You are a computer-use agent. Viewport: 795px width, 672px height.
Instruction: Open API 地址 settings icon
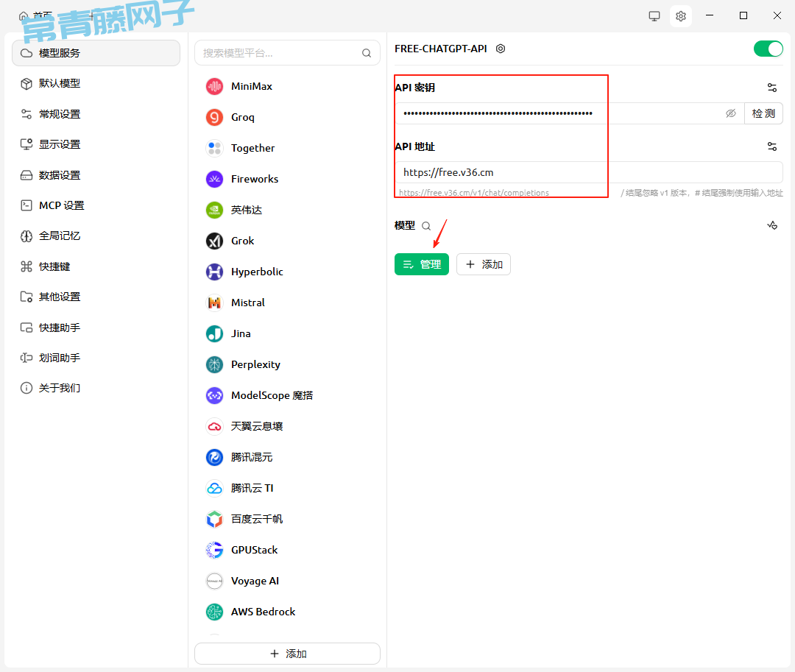(x=771, y=146)
